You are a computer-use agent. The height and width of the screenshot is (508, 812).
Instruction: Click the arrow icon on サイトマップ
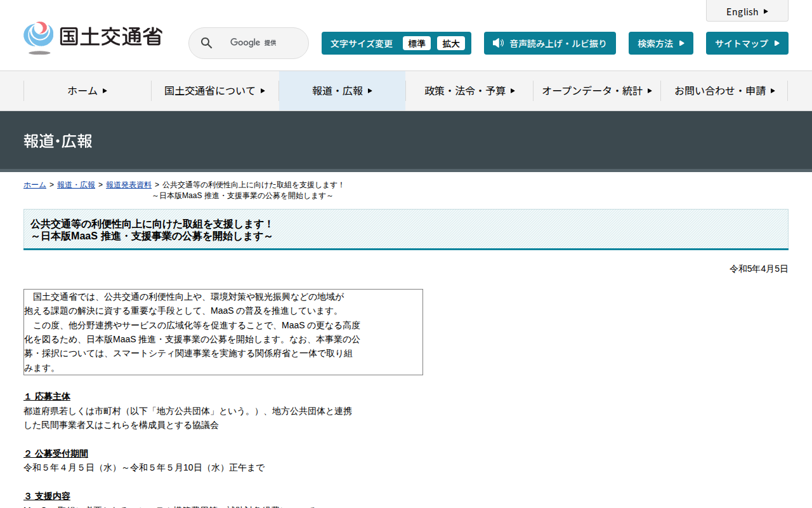pos(777,43)
